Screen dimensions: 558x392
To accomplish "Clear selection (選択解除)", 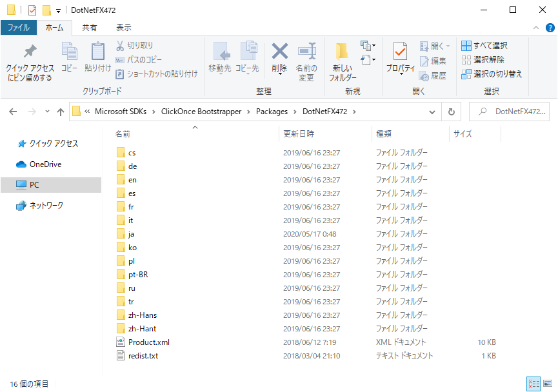I will tap(483, 60).
